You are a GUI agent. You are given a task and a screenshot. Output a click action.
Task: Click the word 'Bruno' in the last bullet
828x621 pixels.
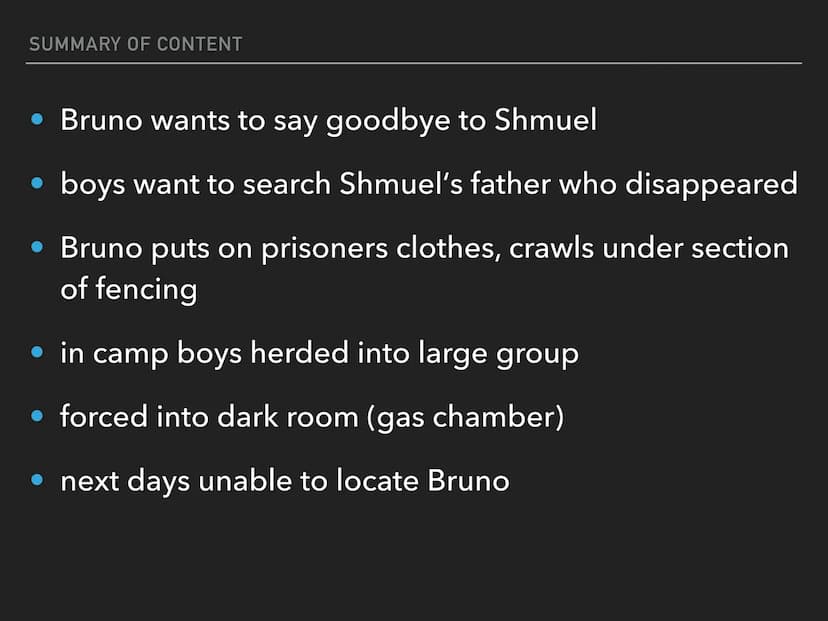[x=468, y=481]
